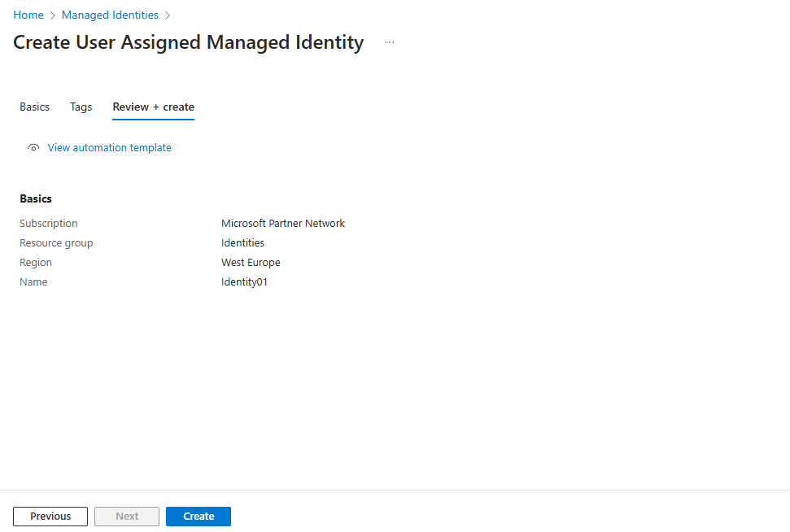Screen dimensions: 790x532
Task: Click the chevron after Managed Identities breadcrumb
Action: tap(168, 15)
